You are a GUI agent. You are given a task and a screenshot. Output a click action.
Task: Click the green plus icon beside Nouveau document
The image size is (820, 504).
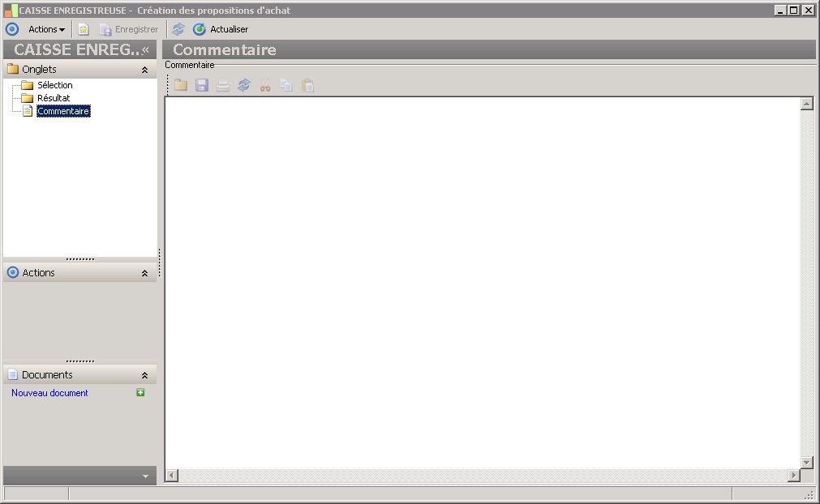click(x=140, y=392)
